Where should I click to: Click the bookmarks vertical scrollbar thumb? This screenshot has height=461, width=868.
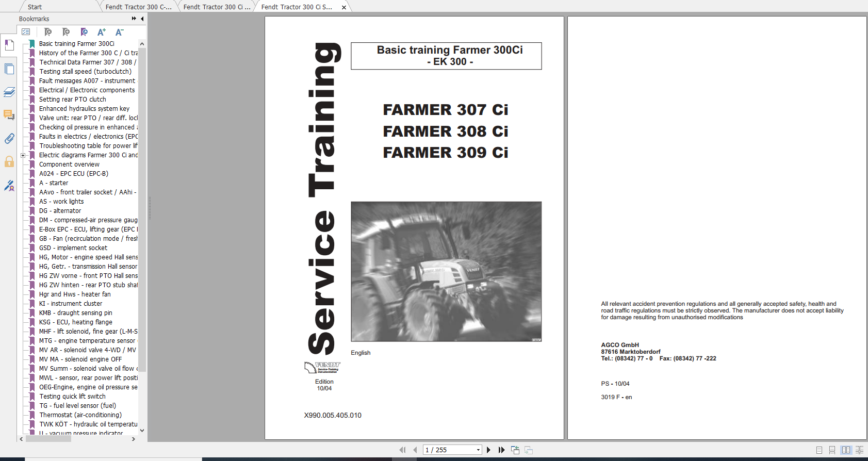tap(142, 210)
